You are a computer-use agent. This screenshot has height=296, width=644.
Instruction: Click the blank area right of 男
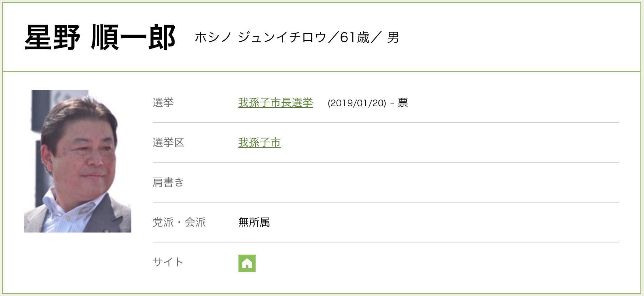(x=518, y=37)
